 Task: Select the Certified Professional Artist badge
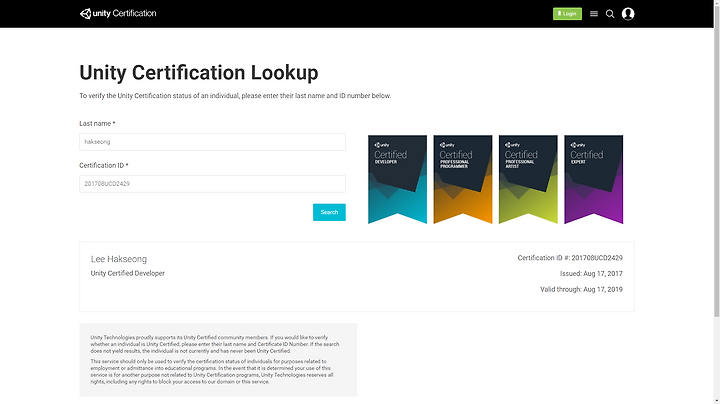(x=528, y=180)
